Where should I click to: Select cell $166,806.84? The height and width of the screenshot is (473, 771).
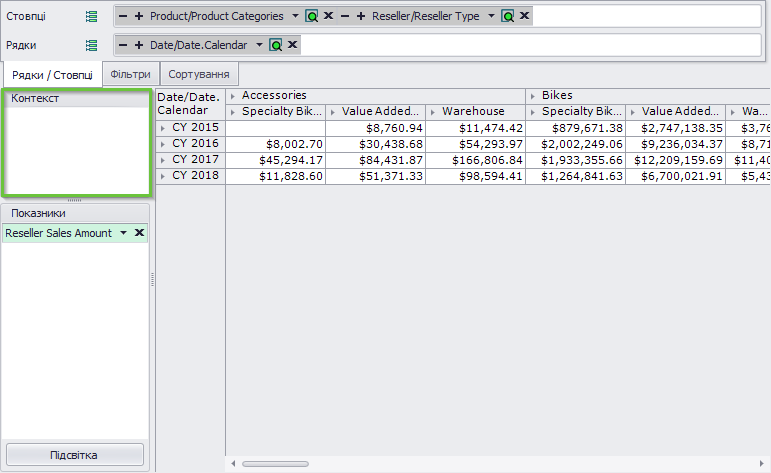click(x=475, y=160)
